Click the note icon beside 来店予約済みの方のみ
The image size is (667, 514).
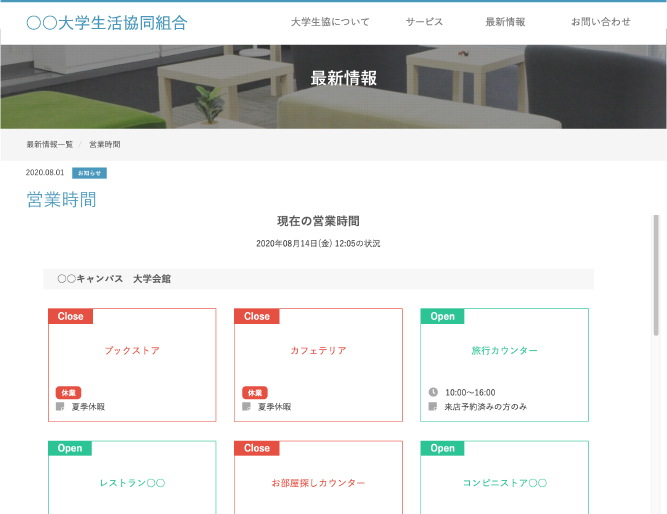point(433,407)
